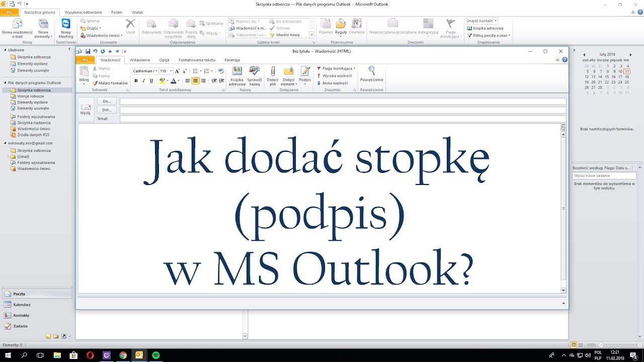Viewport: 644px width, 362px height.
Task: Align text right in message ribbon
Action: pos(203,80)
